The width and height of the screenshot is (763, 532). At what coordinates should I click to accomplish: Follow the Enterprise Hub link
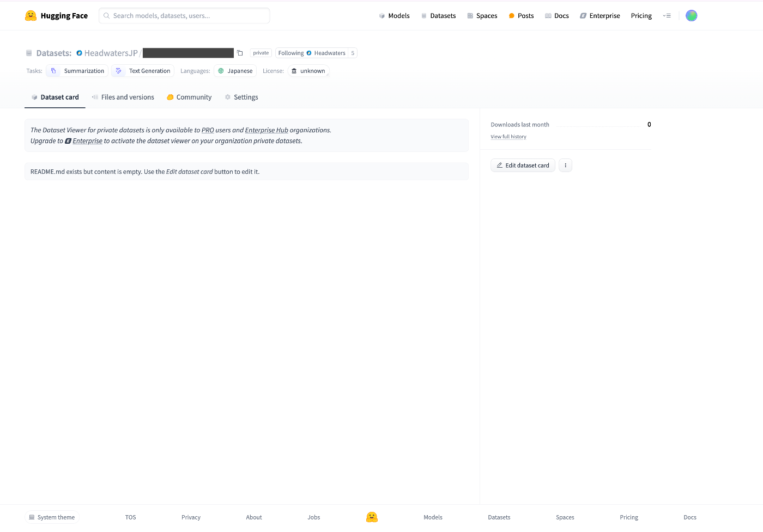pos(267,130)
